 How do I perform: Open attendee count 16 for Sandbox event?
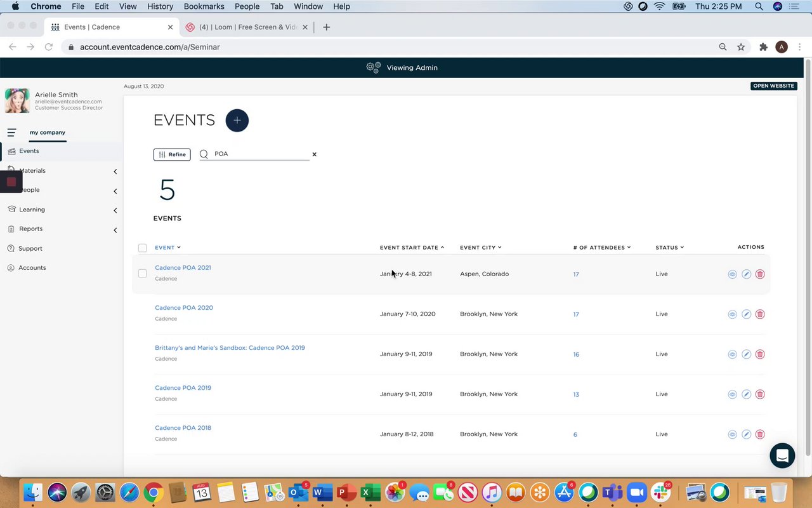point(576,354)
